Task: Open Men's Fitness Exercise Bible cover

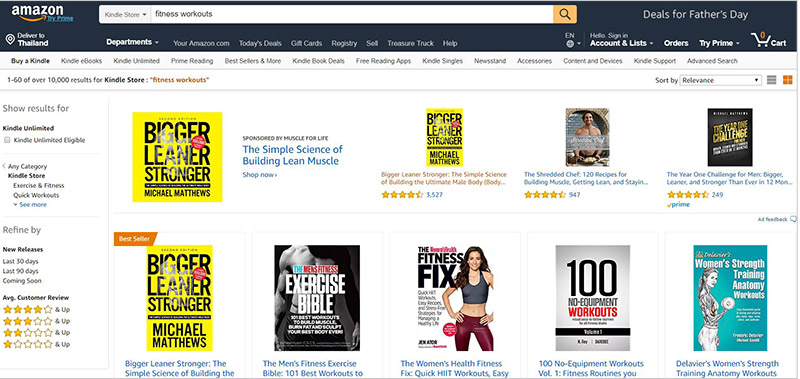Action: [x=317, y=298]
